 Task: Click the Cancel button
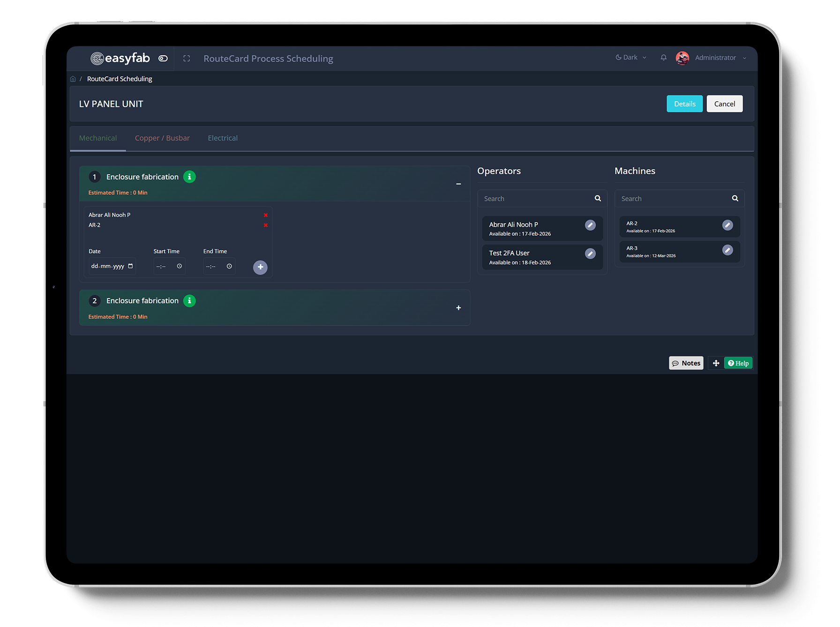click(x=724, y=104)
